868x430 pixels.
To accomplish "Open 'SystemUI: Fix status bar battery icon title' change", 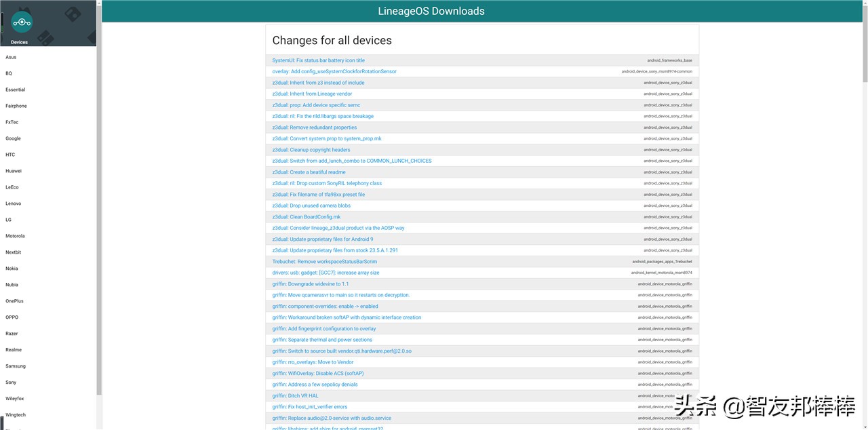I will (318, 60).
